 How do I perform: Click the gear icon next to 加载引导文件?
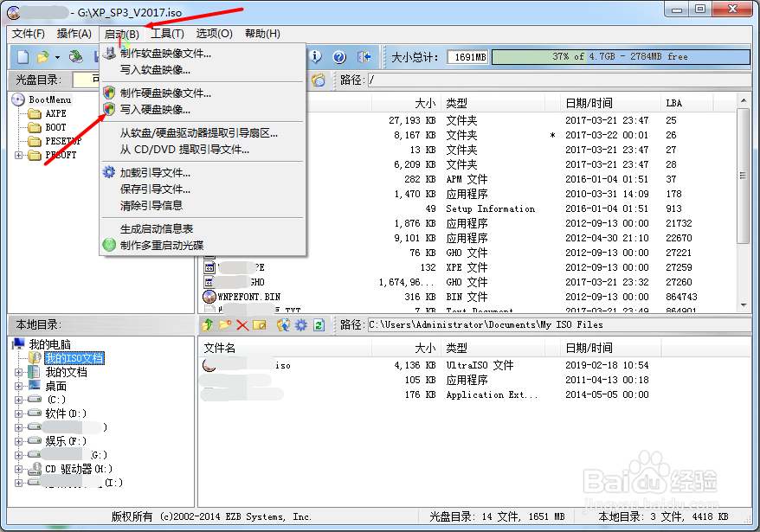click(110, 172)
